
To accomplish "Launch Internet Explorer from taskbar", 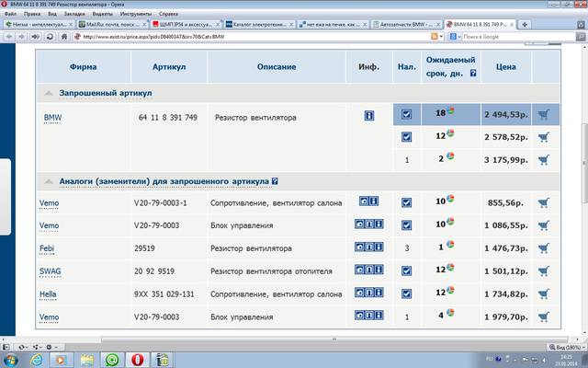I will pyautogui.click(x=37, y=360).
